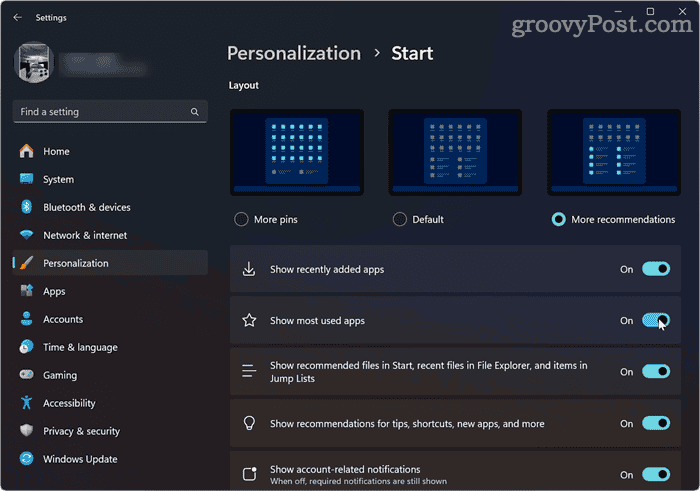Open Bluetooth & devices via its icon
Viewport: 700px width, 491px height.
26,207
